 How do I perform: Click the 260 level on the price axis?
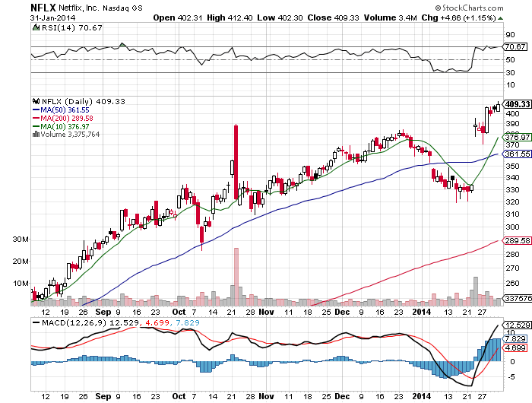point(512,283)
